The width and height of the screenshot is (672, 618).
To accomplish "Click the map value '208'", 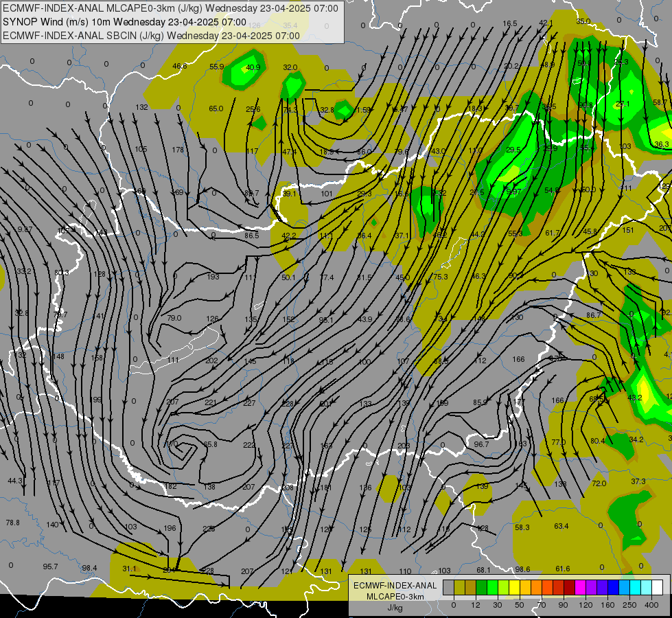I will pos(288,488).
